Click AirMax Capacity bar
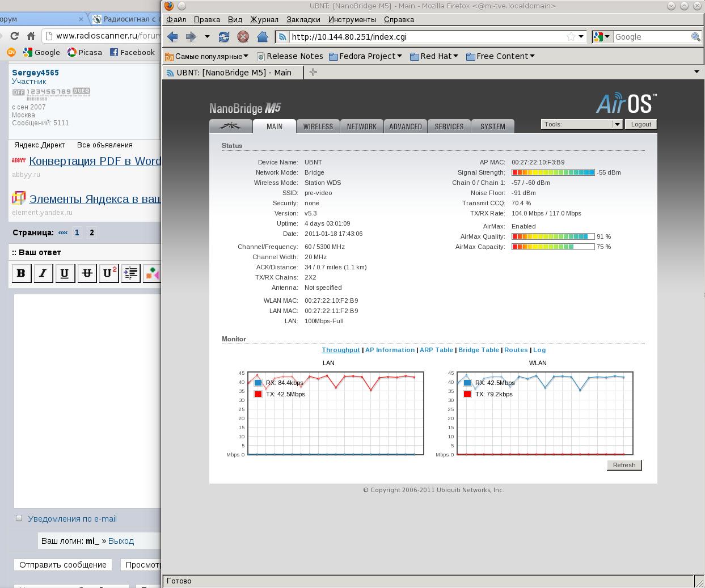Screen dimensions: 705x588 pyautogui.click(x=553, y=247)
